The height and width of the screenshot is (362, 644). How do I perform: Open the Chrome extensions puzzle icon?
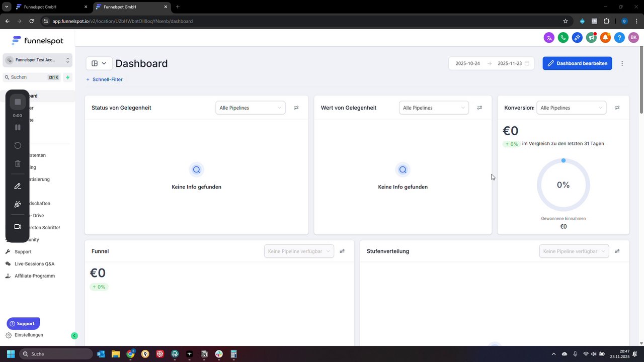point(606,21)
